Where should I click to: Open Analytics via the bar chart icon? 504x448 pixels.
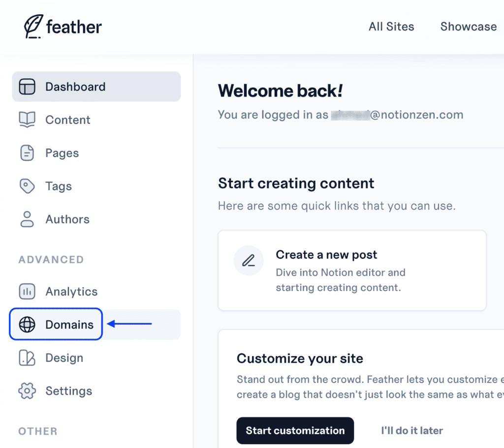pos(27,292)
